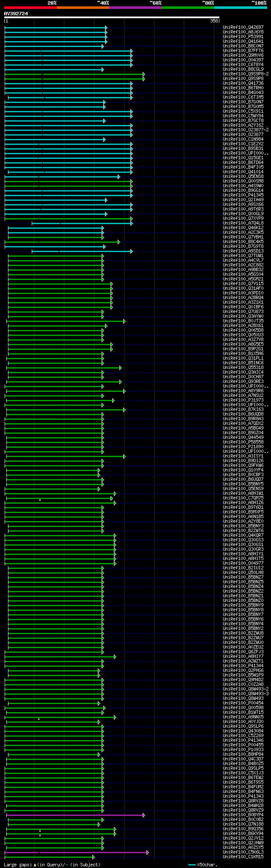
Task: Select label UniRef100_P41344
Action: (243, 666)
